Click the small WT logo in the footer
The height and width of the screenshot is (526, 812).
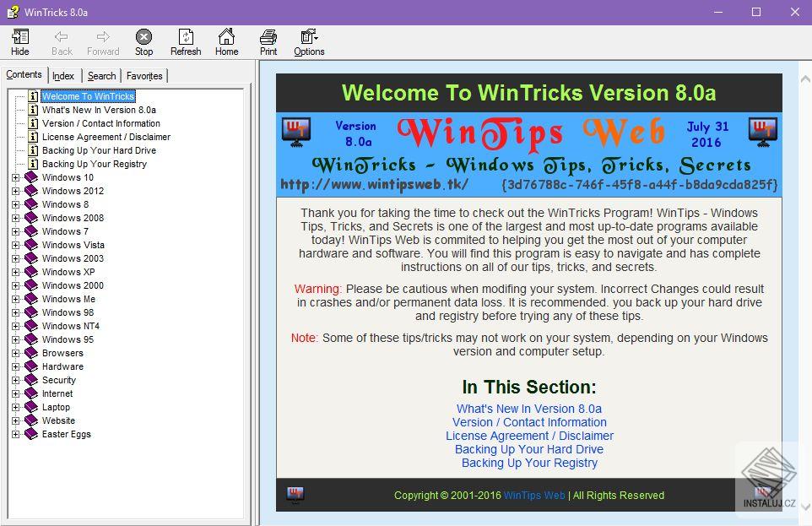[295, 495]
